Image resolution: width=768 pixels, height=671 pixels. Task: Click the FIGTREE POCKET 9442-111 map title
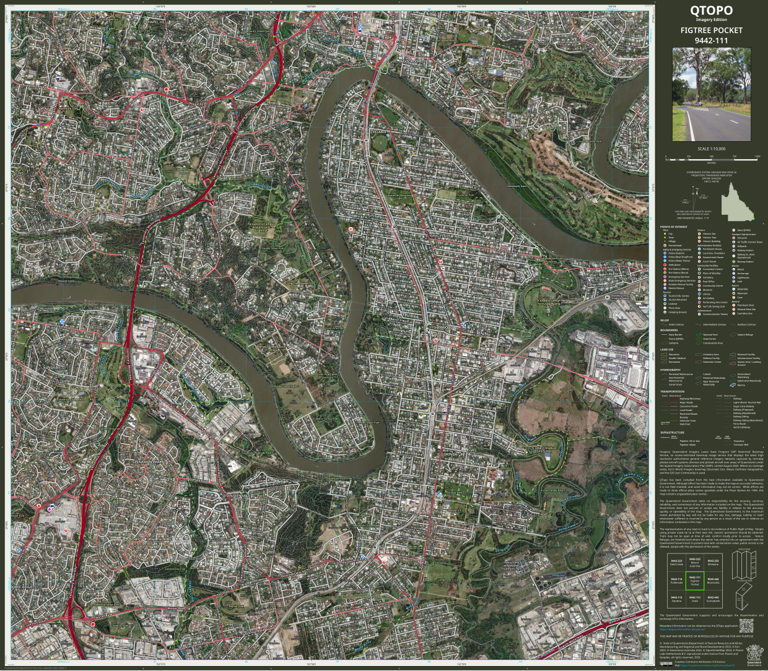pyautogui.click(x=710, y=36)
